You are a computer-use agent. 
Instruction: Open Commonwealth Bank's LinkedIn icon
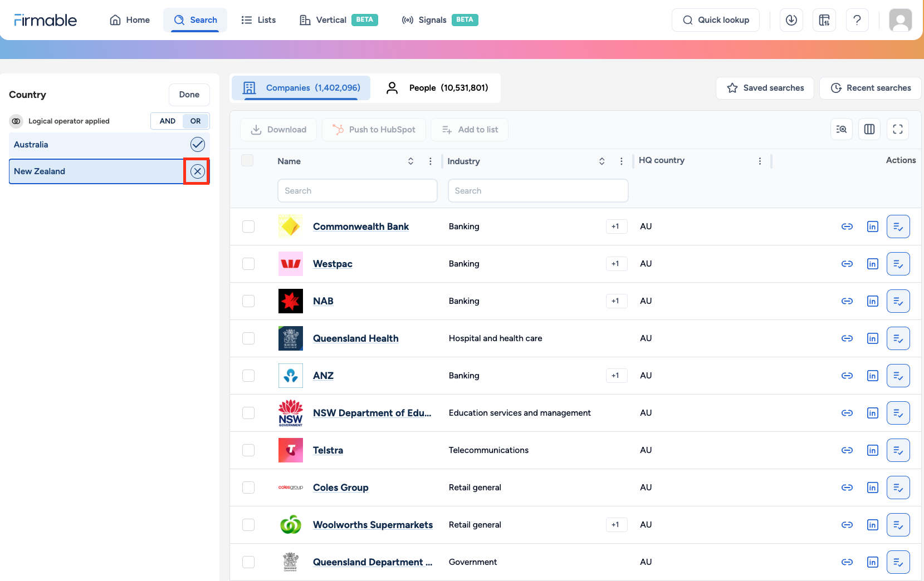click(872, 227)
